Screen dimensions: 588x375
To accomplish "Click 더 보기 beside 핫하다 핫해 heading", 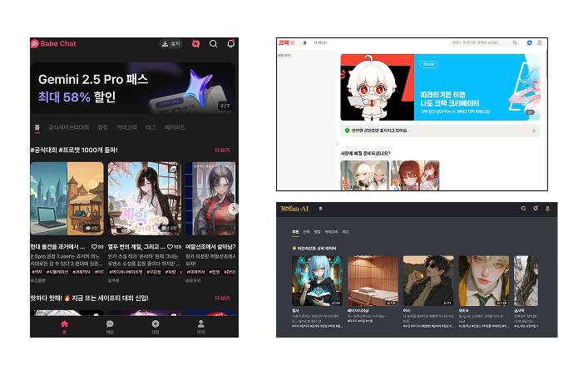I will (222, 299).
